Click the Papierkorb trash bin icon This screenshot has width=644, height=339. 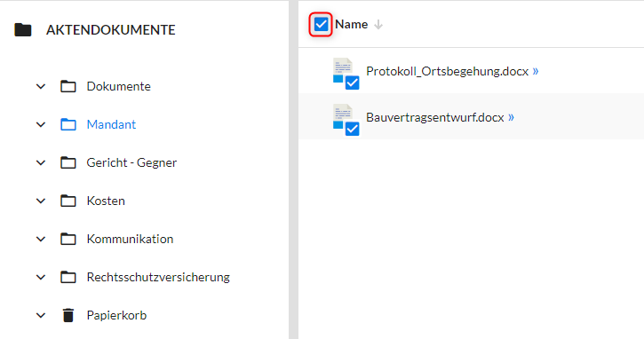68,315
